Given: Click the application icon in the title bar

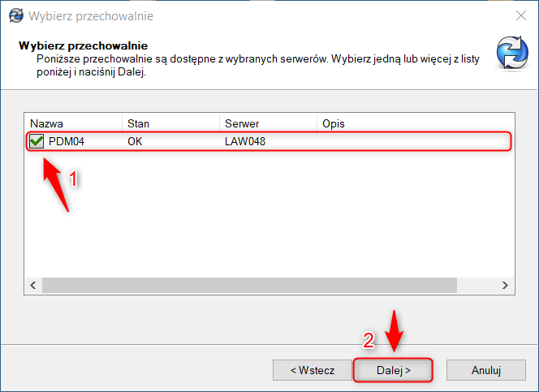Looking at the screenshot, I should pyautogui.click(x=15, y=15).
